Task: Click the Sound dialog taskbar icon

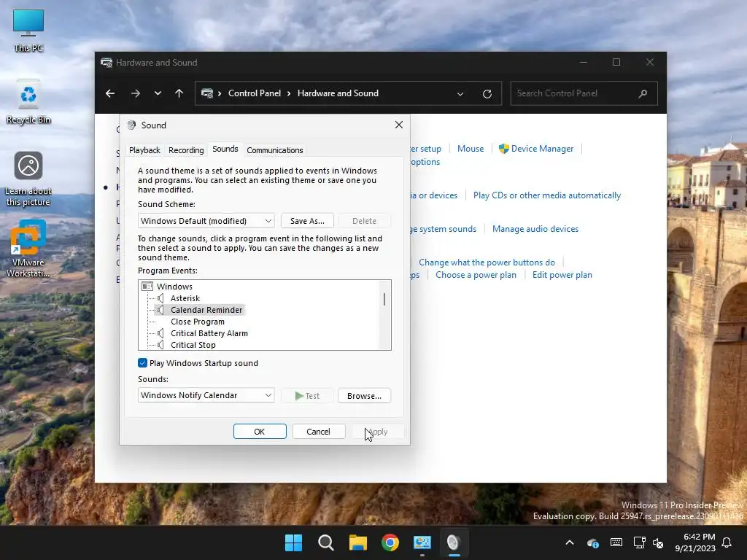Action: coord(454,542)
